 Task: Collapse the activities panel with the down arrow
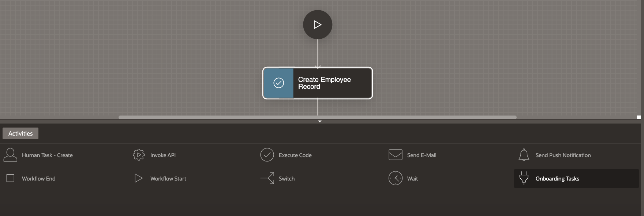click(x=320, y=121)
